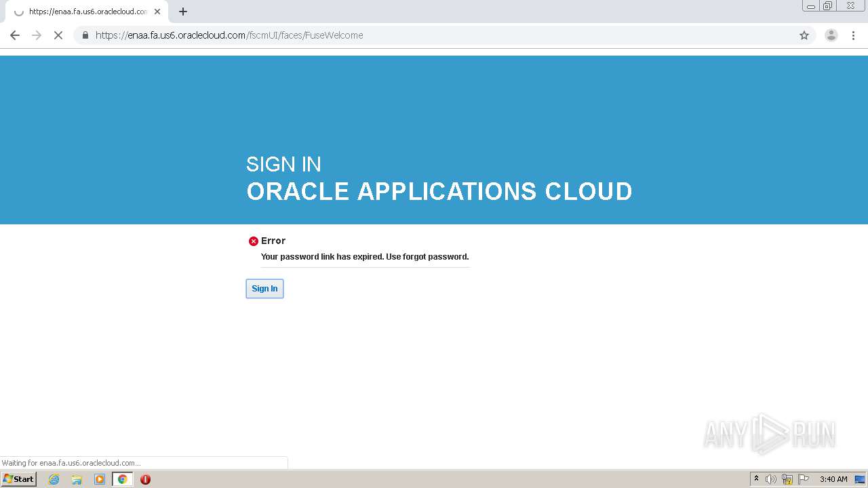Click the 'ORACLE APPLICATIONS CLOUD' heading

(439, 191)
